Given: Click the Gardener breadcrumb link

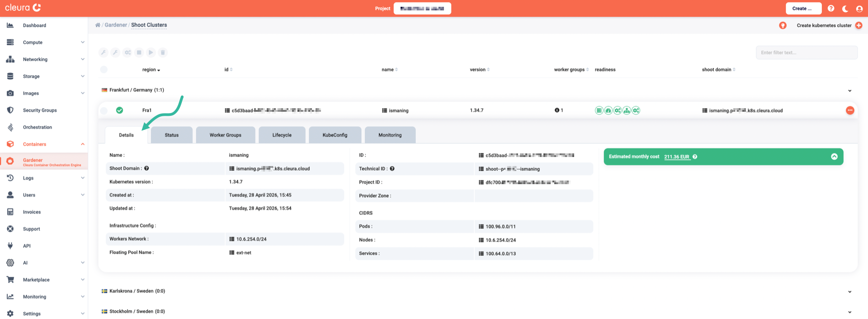Looking at the screenshot, I should point(116,25).
